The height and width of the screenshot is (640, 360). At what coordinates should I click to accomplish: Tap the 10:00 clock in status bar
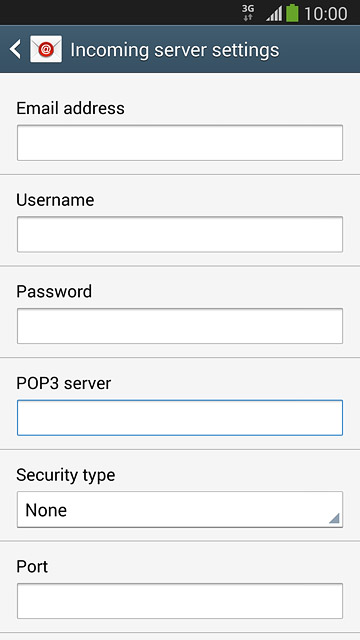coord(326,14)
